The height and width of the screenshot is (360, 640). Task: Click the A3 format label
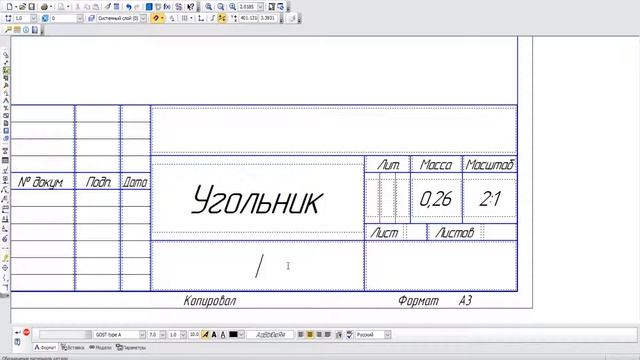[x=465, y=301]
